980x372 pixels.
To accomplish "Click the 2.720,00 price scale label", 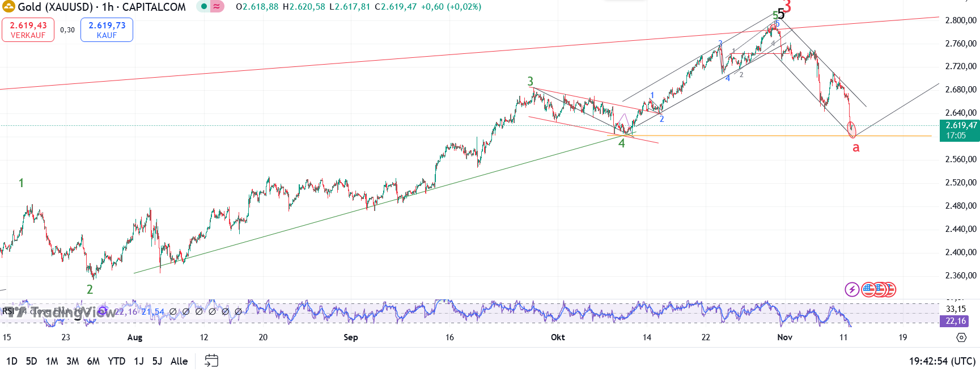I will coord(961,66).
